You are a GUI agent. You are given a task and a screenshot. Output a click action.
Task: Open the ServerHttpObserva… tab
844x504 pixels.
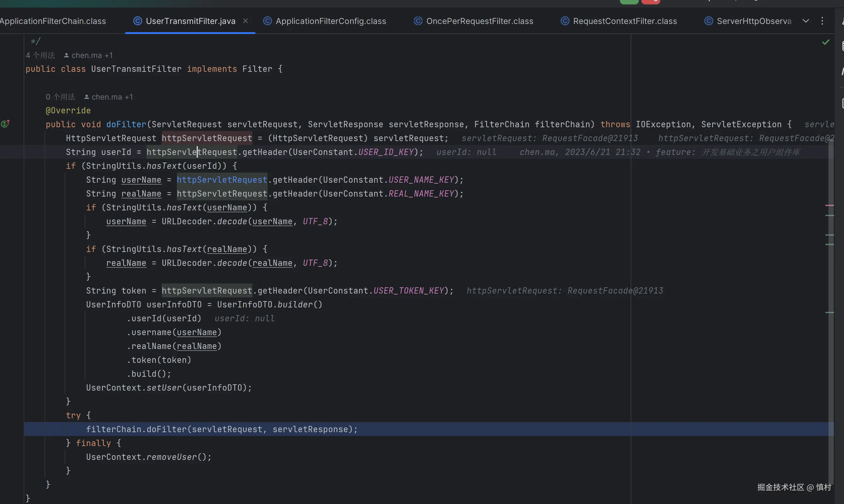[x=754, y=21]
